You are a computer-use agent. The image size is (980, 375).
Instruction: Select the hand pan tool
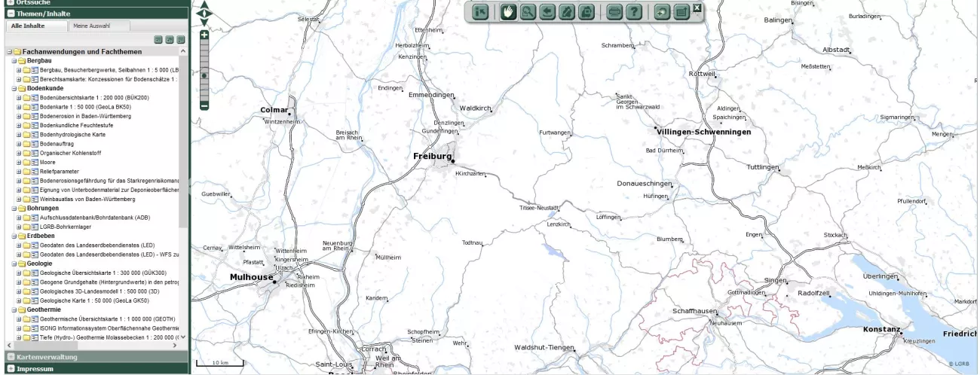pyautogui.click(x=508, y=12)
